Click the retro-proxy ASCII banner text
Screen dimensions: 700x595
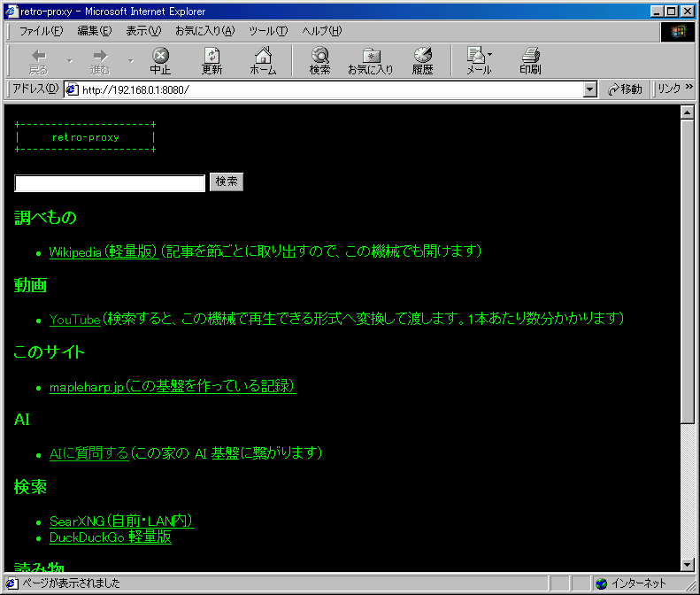tap(86, 137)
